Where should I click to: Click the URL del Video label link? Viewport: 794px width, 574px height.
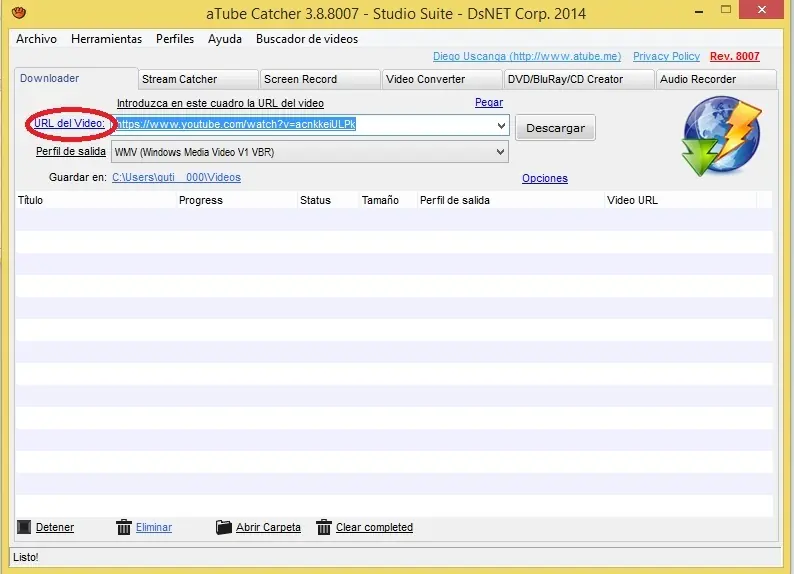tap(69, 123)
